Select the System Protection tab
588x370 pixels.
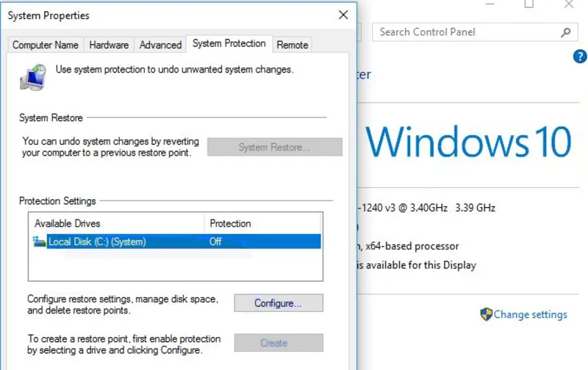click(x=229, y=44)
